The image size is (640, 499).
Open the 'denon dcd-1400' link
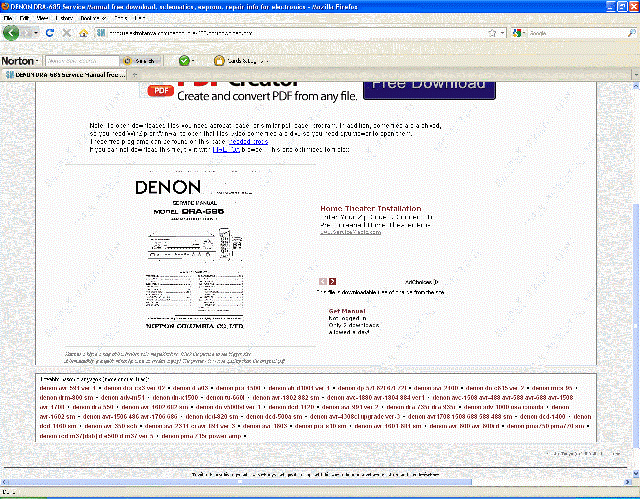(x=542, y=417)
